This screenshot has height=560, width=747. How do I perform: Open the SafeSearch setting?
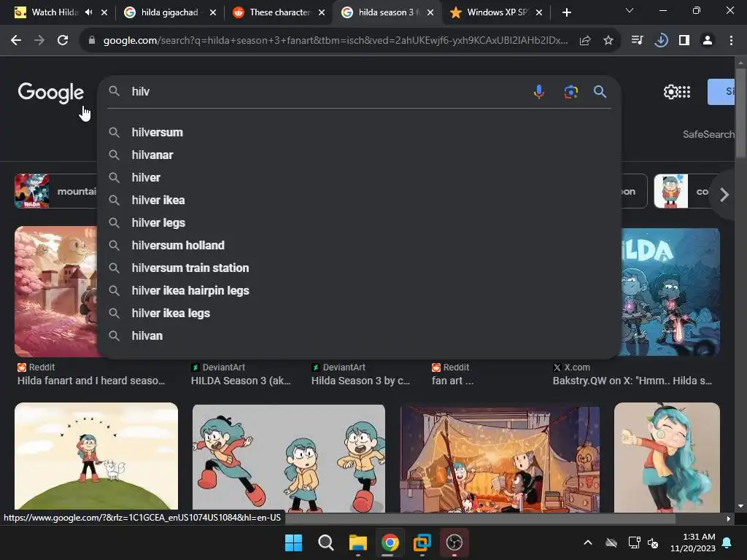[708, 134]
